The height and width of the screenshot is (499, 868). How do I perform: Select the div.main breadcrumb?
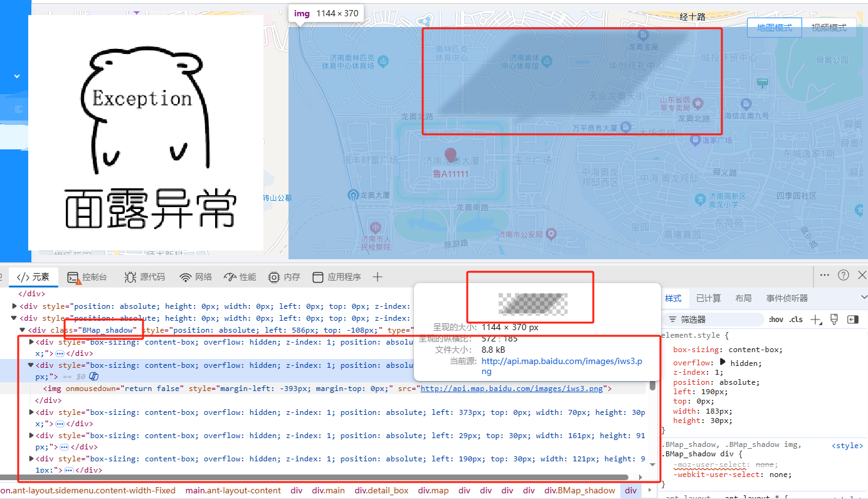tap(329, 490)
